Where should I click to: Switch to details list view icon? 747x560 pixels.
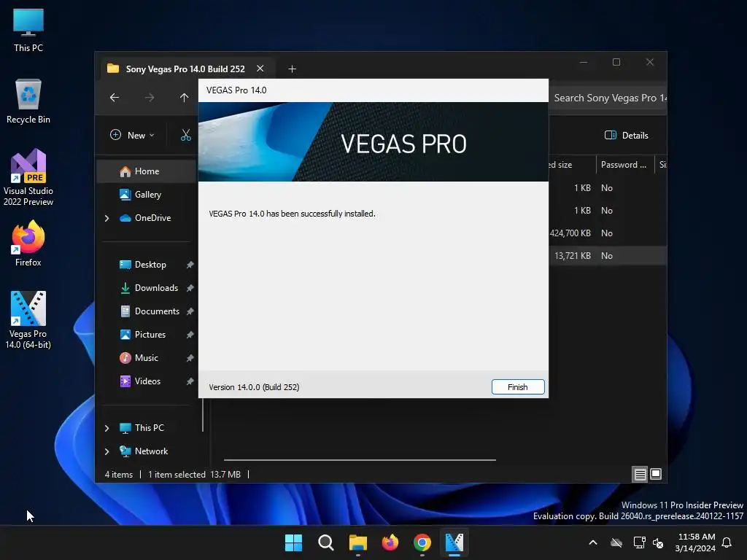(640, 474)
